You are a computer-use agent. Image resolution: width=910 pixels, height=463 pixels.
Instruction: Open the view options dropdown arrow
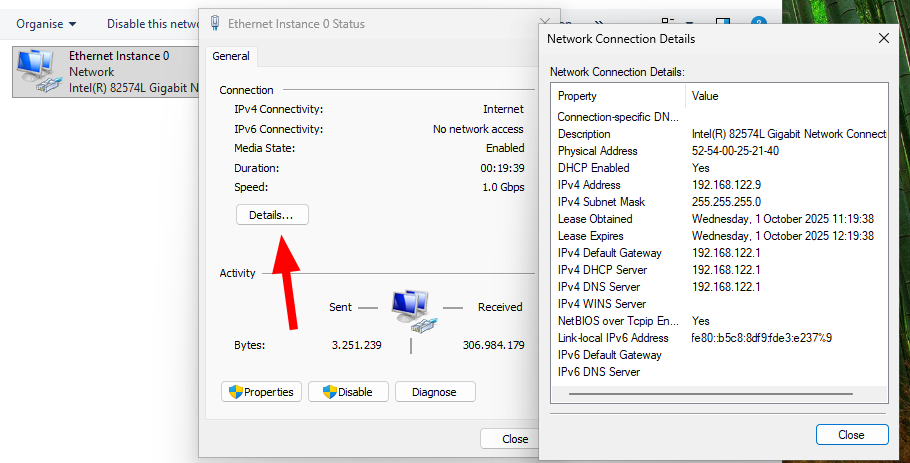690,22
